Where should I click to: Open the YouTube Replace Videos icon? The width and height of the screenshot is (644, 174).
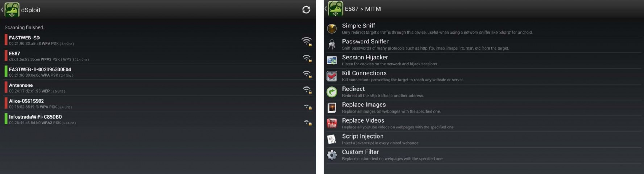(x=332, y=123)
